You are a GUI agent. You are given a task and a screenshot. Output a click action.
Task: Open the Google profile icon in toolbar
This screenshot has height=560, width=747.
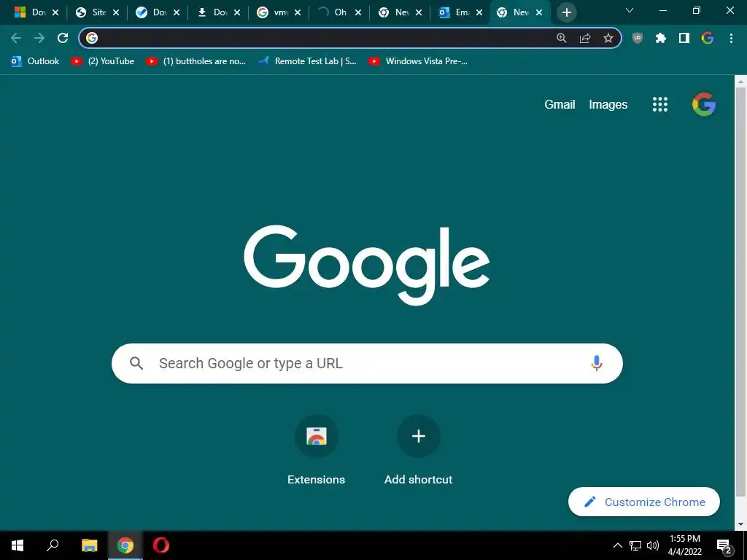[x=708, y=38]
